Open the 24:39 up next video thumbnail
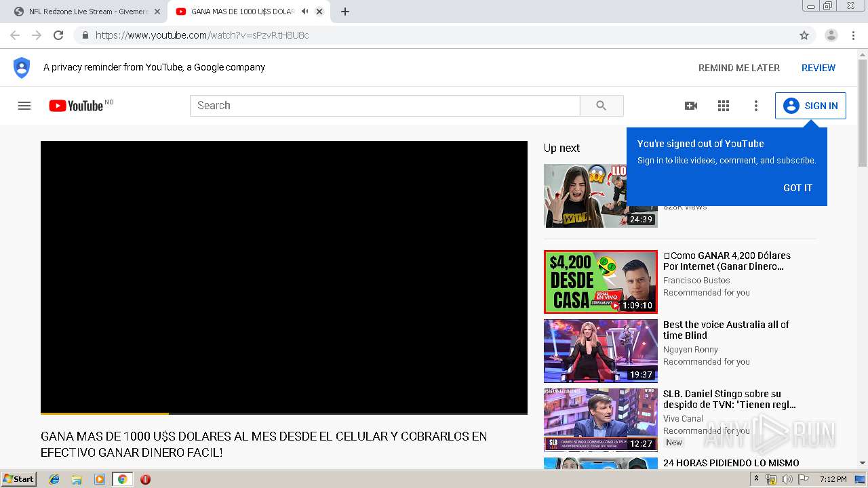Screen dimensions: 868x488 click(x=601, y=196)
